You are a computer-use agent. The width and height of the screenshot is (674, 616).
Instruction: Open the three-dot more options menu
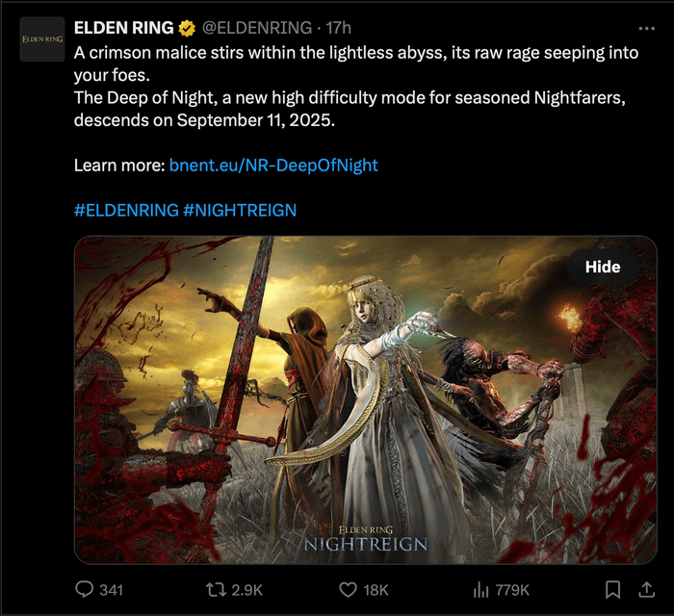click(x=646, y=28)
